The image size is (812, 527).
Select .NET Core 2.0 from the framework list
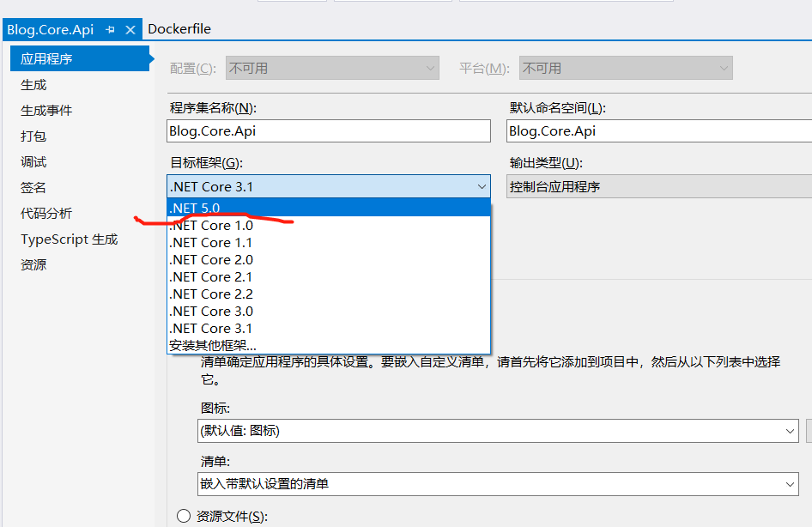click(329, 259)
